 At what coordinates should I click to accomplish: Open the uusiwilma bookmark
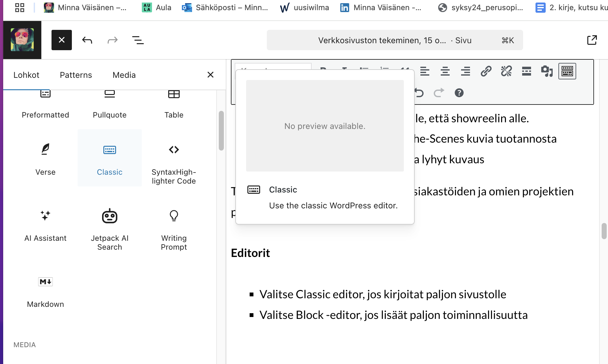pyautogui.click(x=304, y=8)
